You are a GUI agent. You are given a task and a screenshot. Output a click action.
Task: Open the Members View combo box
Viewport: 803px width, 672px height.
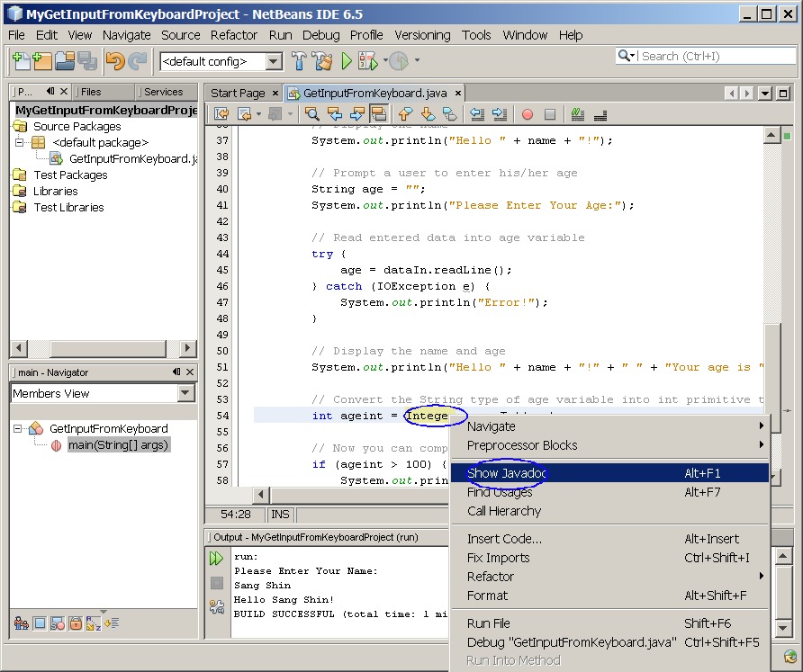coord(186,393)
